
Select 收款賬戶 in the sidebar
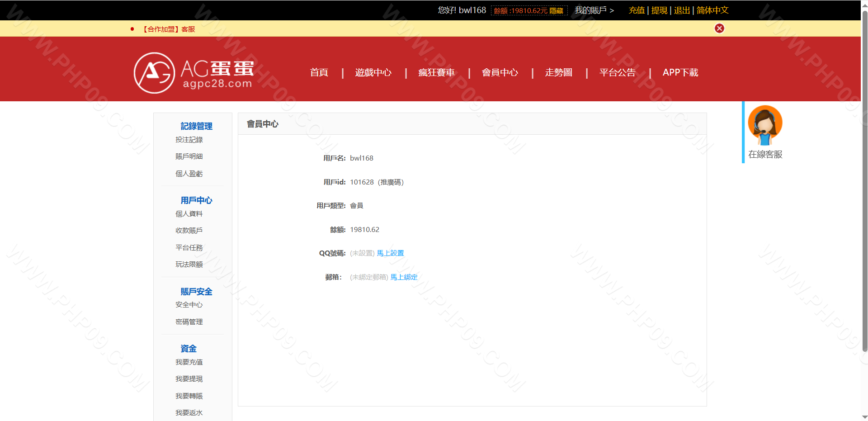(189, 231)
